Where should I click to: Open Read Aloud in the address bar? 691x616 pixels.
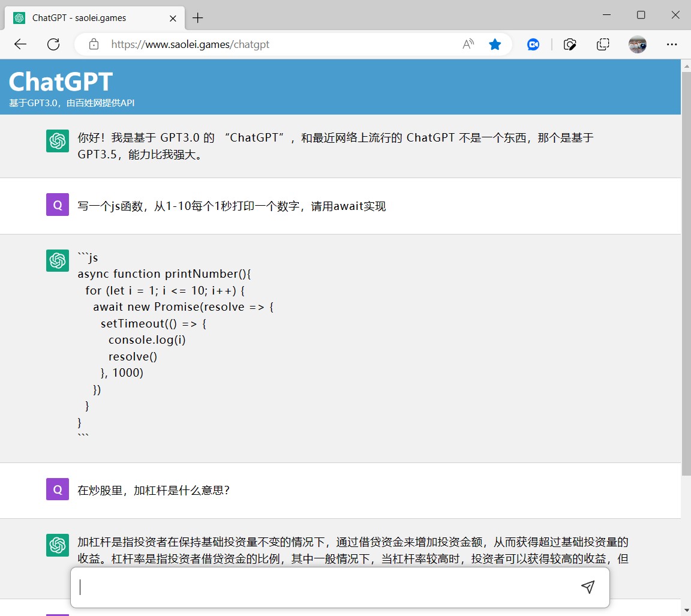click(468, 44)
